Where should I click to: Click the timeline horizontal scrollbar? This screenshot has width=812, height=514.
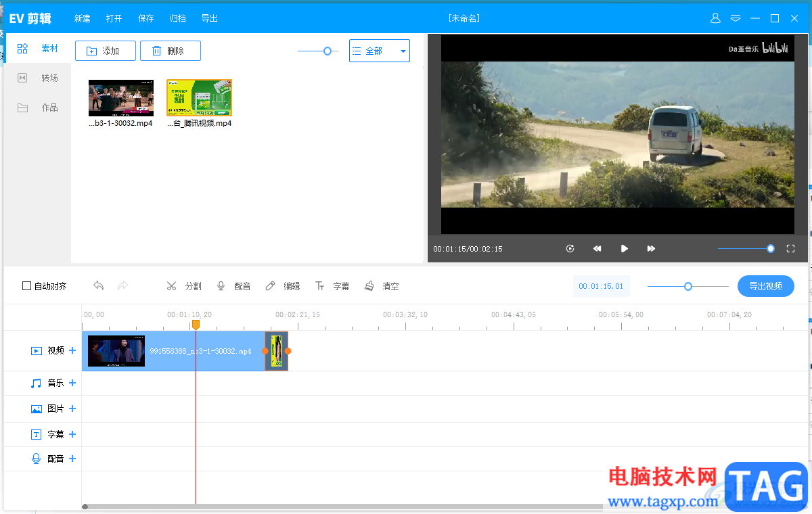pos(342,507)
